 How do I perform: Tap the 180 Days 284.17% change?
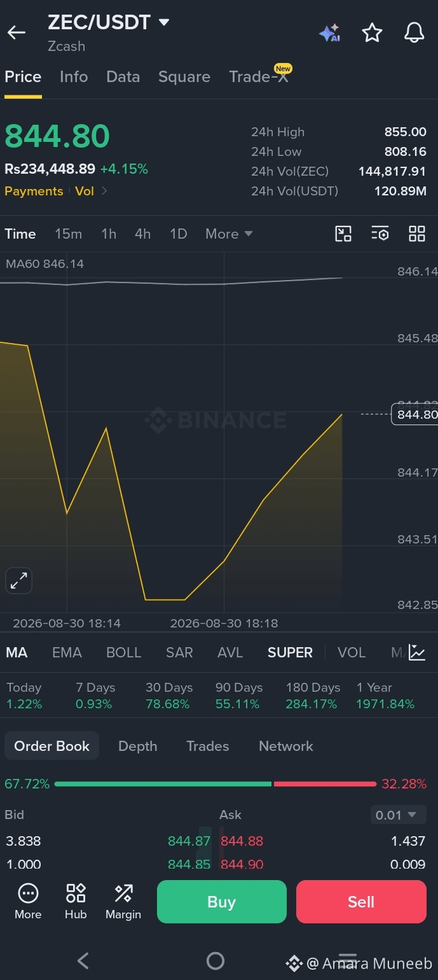click(313, 696)
